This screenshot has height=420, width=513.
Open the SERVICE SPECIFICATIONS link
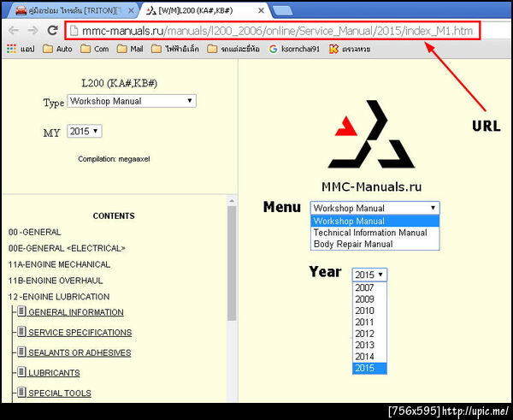click(x=80, y=332)
